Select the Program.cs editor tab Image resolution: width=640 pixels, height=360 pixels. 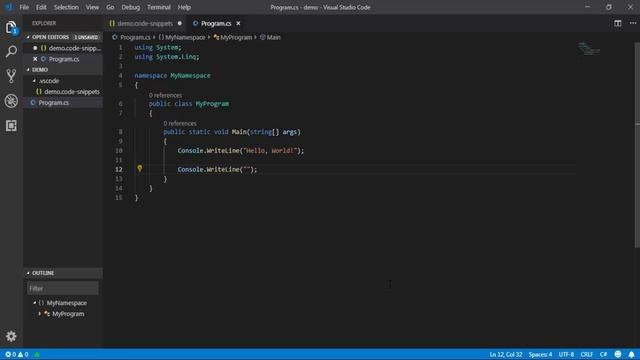pyautogui.click(x=216, y=23)
